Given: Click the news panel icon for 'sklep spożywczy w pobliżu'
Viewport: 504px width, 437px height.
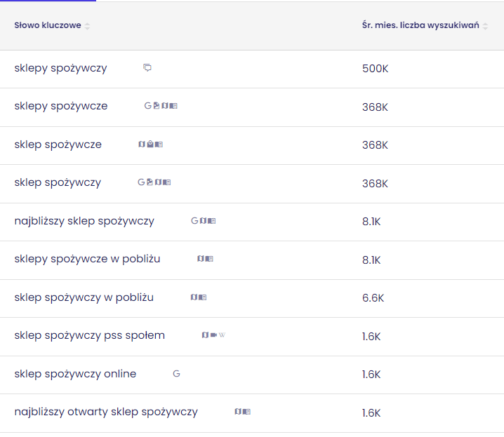Looking at the screenshot, I should (203, 297).
